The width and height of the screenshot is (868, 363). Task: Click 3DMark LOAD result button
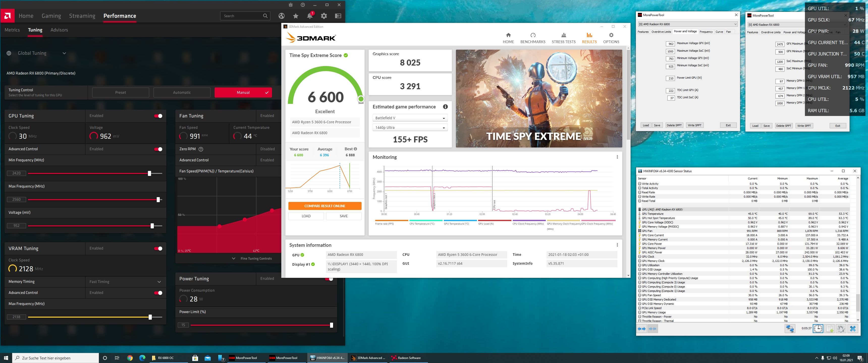(x=306, y=216)
